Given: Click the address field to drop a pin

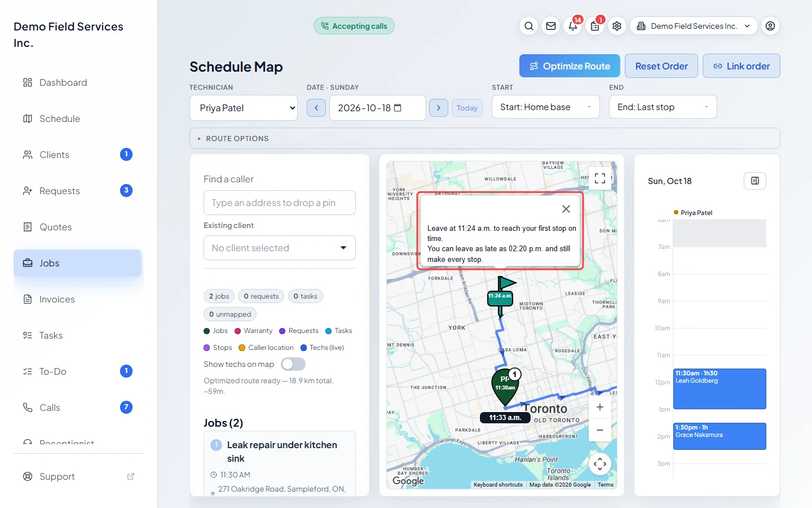Looking at the screenshot, I should pos(280,203).
